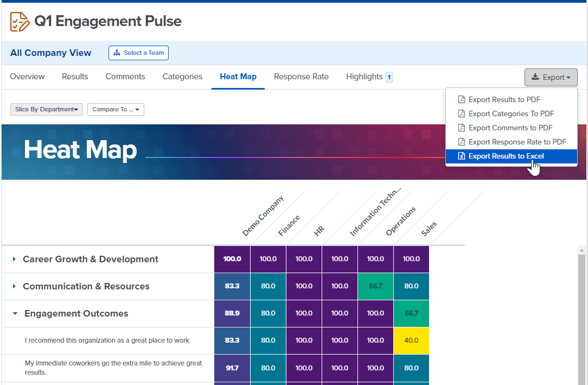
Task: Click the PDF icon beside Export Categories To PDF
Action: tap(462, 113)
